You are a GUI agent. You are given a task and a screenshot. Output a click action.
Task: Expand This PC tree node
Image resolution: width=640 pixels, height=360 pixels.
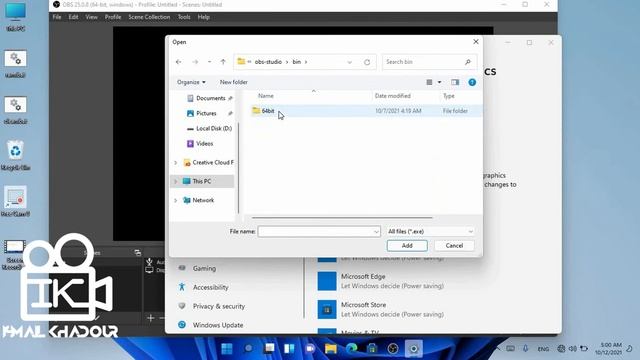(176, 181)
